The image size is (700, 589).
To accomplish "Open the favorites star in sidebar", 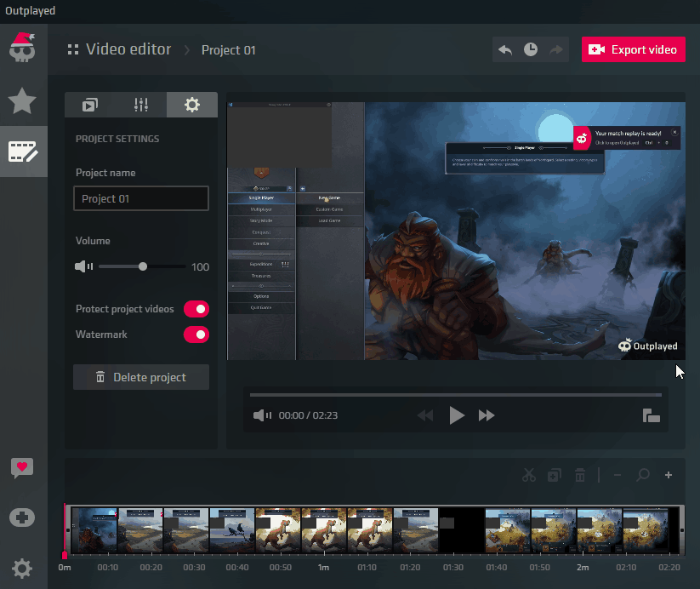I will coord(22,101).
